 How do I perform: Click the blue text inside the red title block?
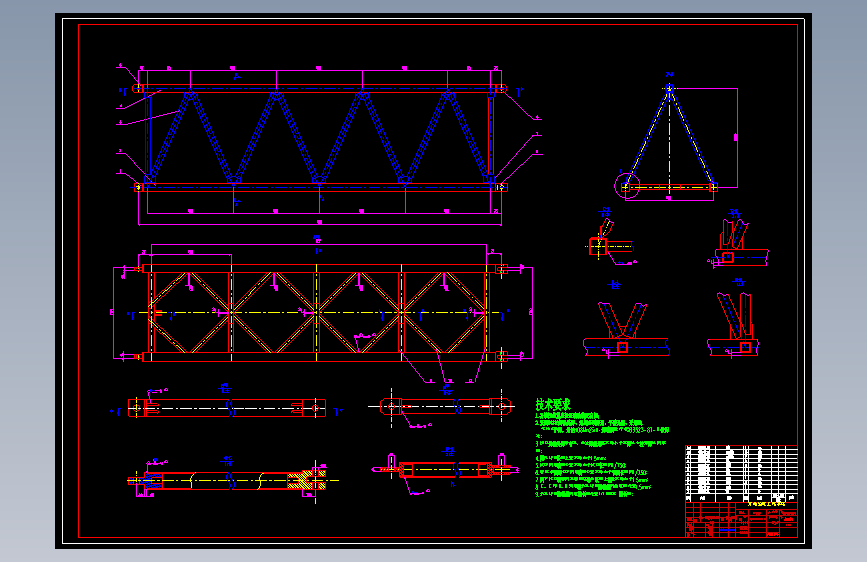[x=728, y=530]
